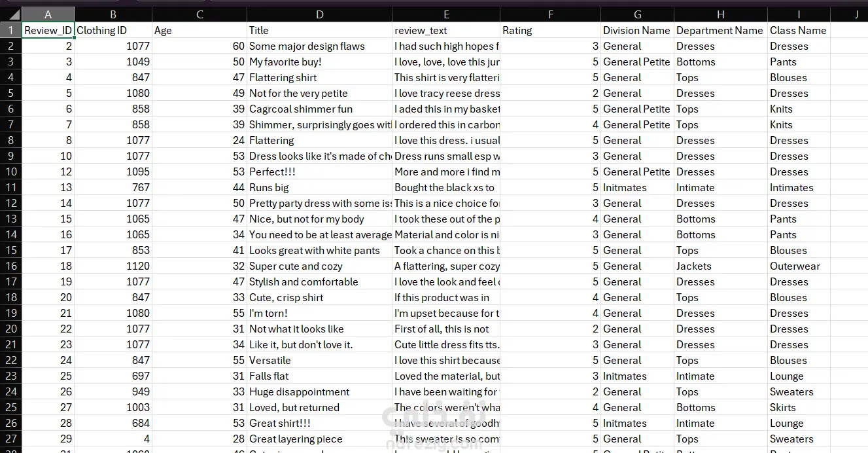Image resolution: width=868 pixels, height=453 pixels.
Task: Click the Select All corner triangle
Action: pos(11,14)
